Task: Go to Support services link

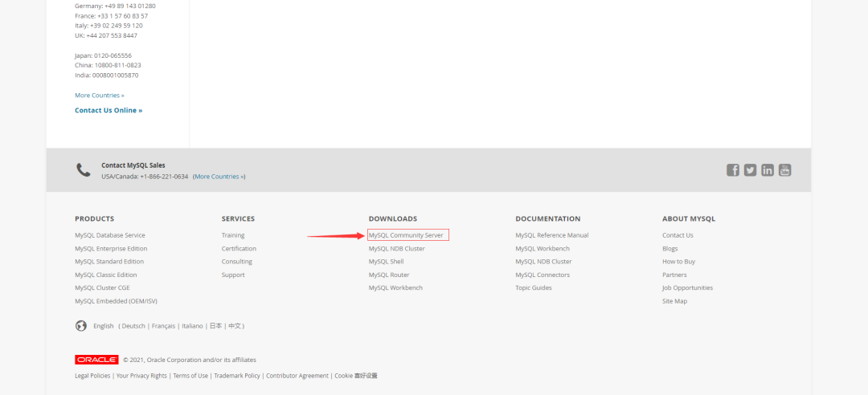Action: 233,275
